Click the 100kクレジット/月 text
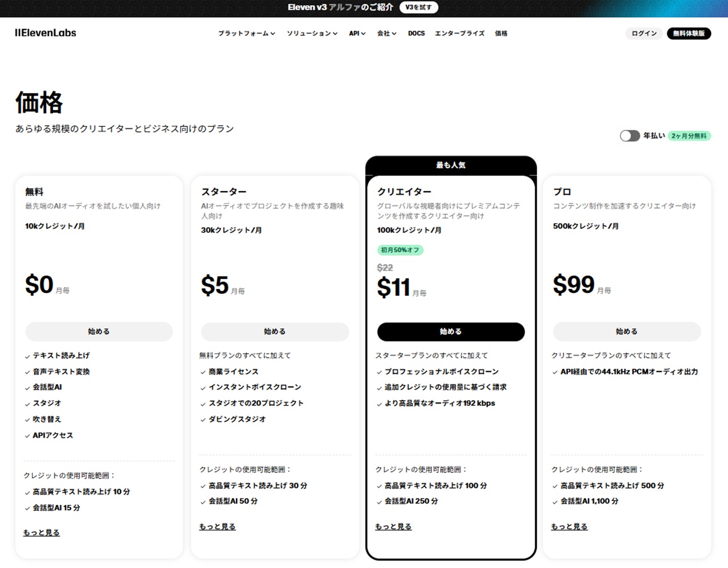Screen dimensions: 728x568 [409, 231]
